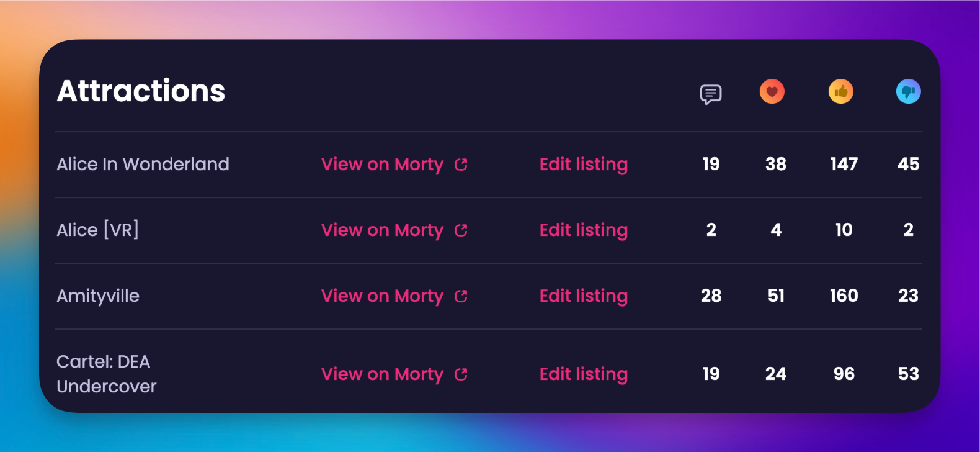This screenshot has height=452, width=980.
Task: Click the Cartel: DEA Undercover attraction name
Action: [x=107, y=374]
